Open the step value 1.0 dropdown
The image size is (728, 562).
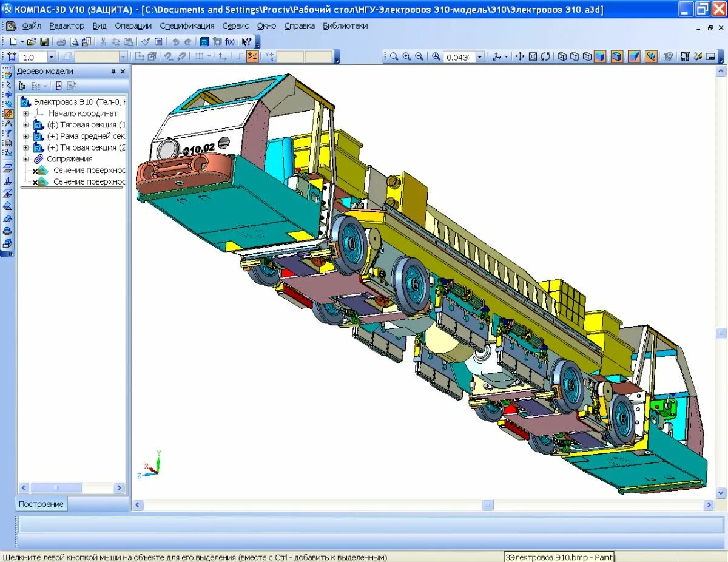51,56
